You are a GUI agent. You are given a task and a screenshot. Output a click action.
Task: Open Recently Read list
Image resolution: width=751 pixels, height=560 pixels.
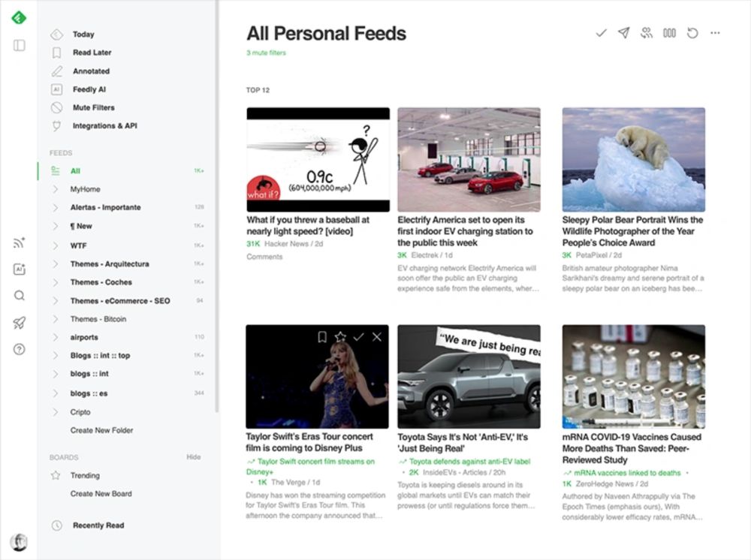pyautogui.click(x=98, y=525)
